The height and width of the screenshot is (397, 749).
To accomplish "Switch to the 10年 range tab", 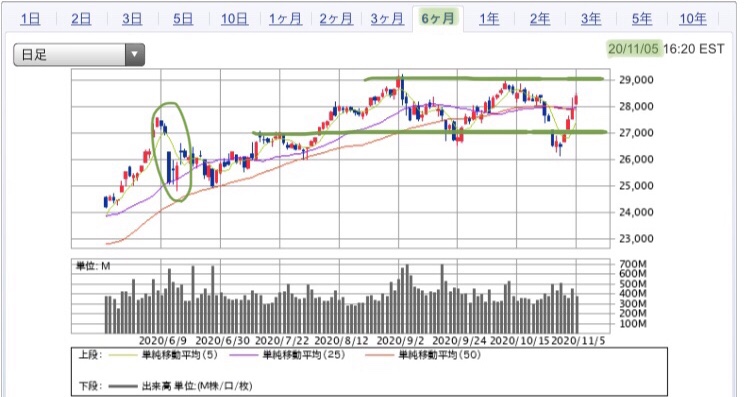I will tap(693, 19).
